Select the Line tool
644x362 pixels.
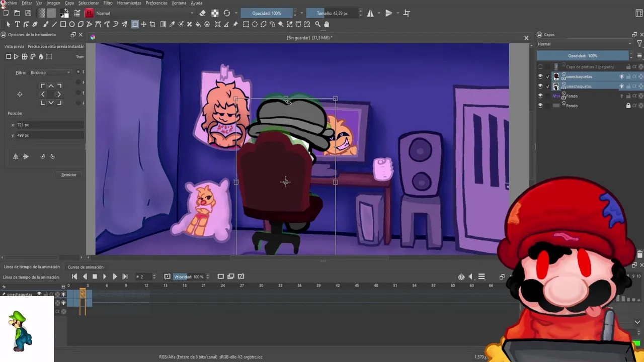54,24
